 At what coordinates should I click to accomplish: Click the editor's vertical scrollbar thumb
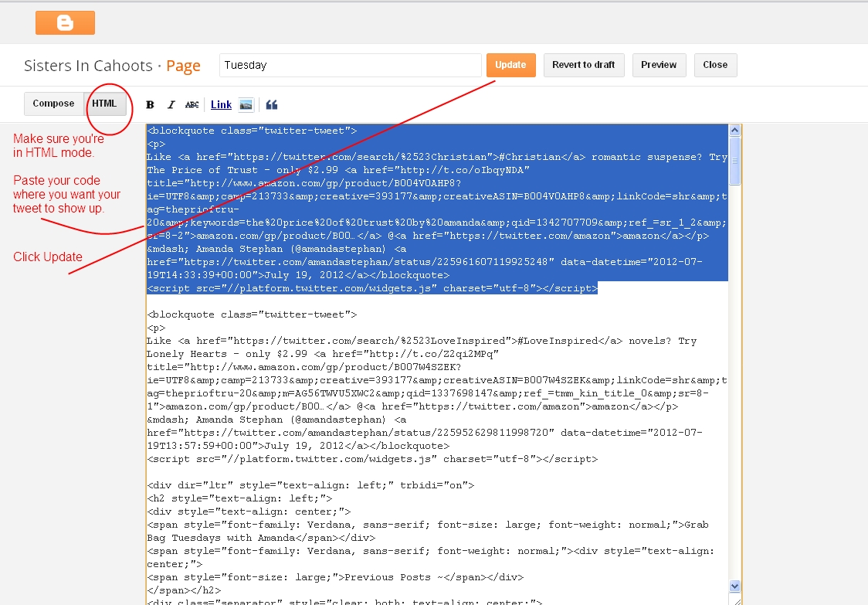pyautogui.click(x=734, y=161)
